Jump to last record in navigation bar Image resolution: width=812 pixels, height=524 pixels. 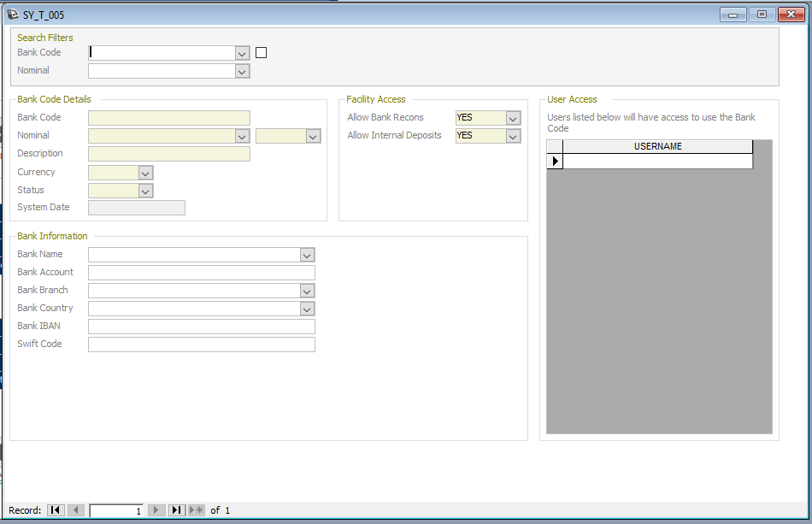[177, 510]
